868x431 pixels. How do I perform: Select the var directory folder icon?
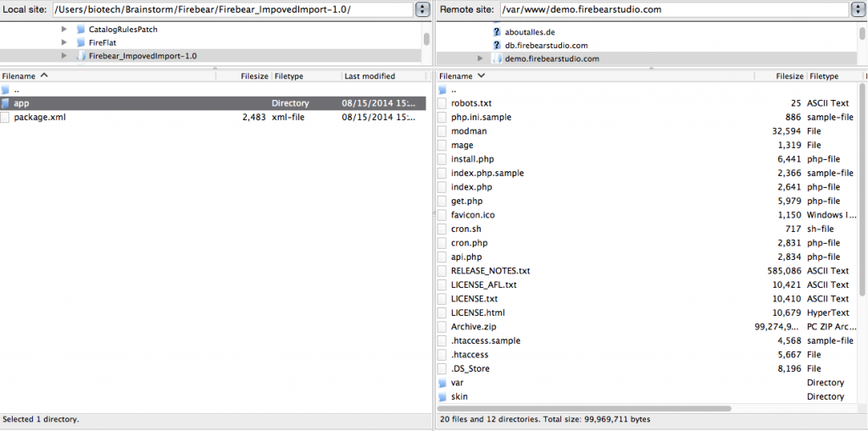pos(442,383)
